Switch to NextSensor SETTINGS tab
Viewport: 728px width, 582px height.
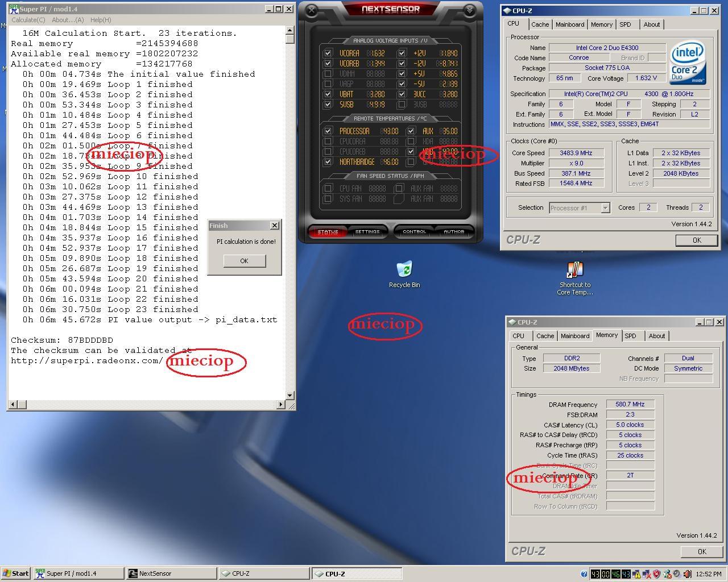pyautogui.click(x=367, y=232)
